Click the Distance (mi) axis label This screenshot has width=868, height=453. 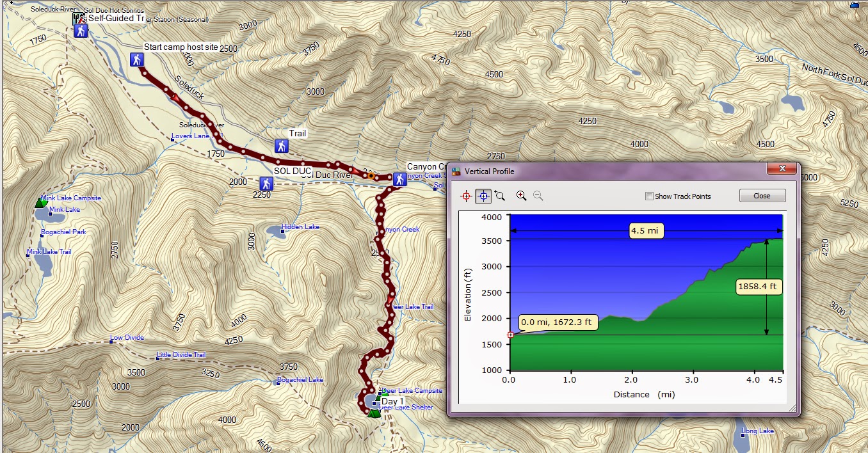(644, 394)
